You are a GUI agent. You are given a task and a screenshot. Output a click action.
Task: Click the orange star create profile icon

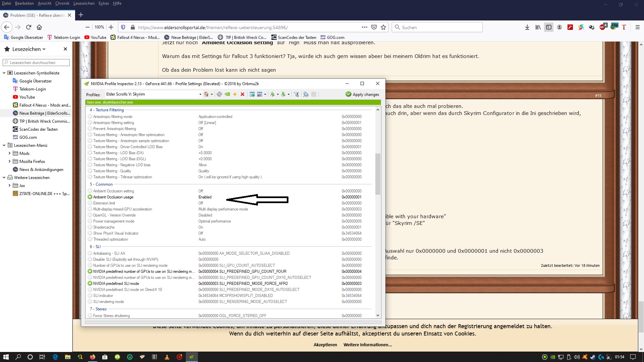[x=235, y=94]
